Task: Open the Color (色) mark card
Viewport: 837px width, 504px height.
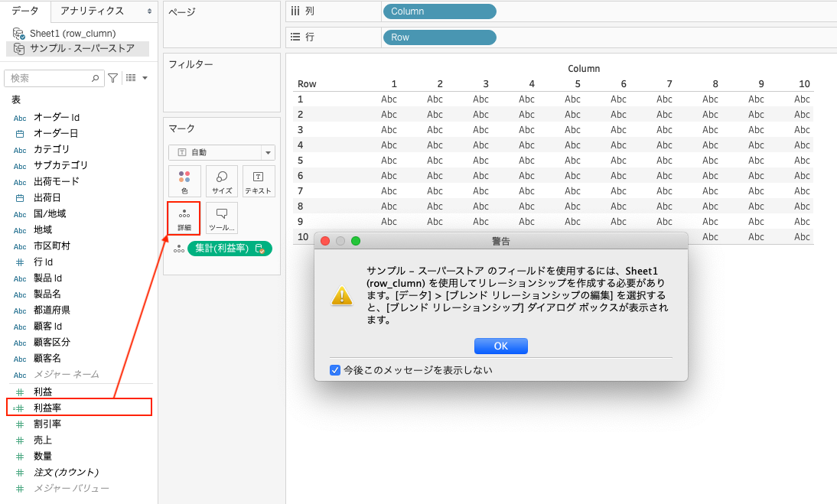Action: [x=184, y=181]
